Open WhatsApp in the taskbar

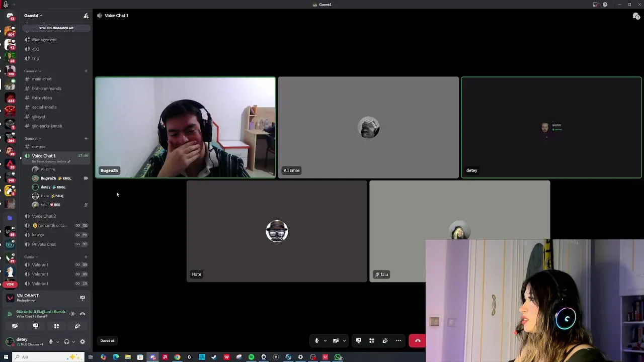tap(338, 357)
